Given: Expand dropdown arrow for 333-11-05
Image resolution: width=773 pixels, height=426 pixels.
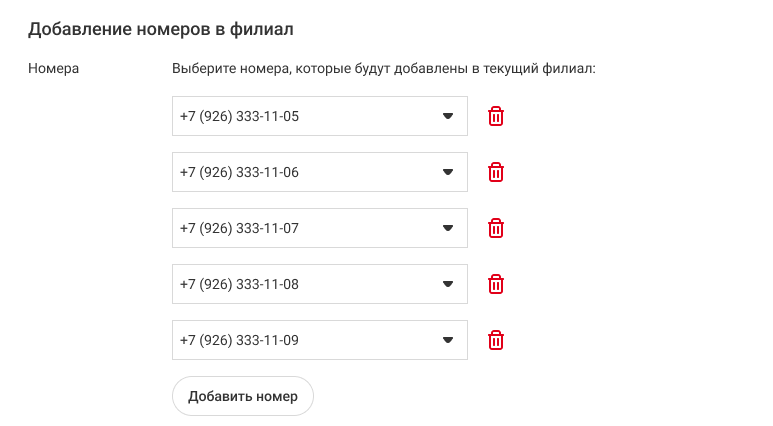Looking at the screenshot, I should [448, 116].
